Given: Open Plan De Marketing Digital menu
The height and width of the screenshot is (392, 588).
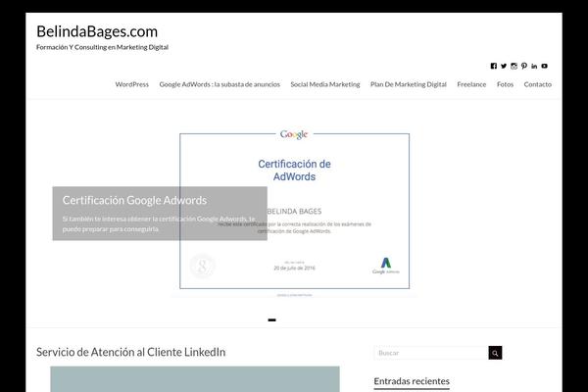Looking at the screenshot, I should [x=409, y=84].
